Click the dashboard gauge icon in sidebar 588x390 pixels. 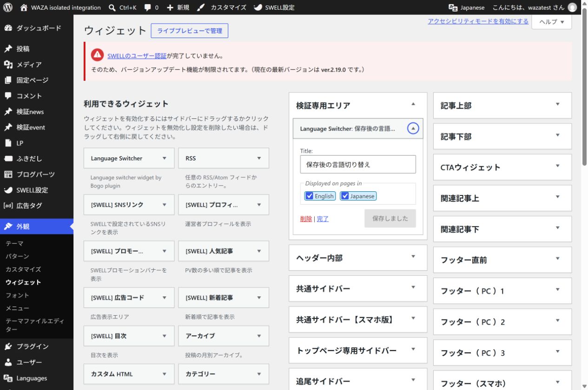(8, 28)
